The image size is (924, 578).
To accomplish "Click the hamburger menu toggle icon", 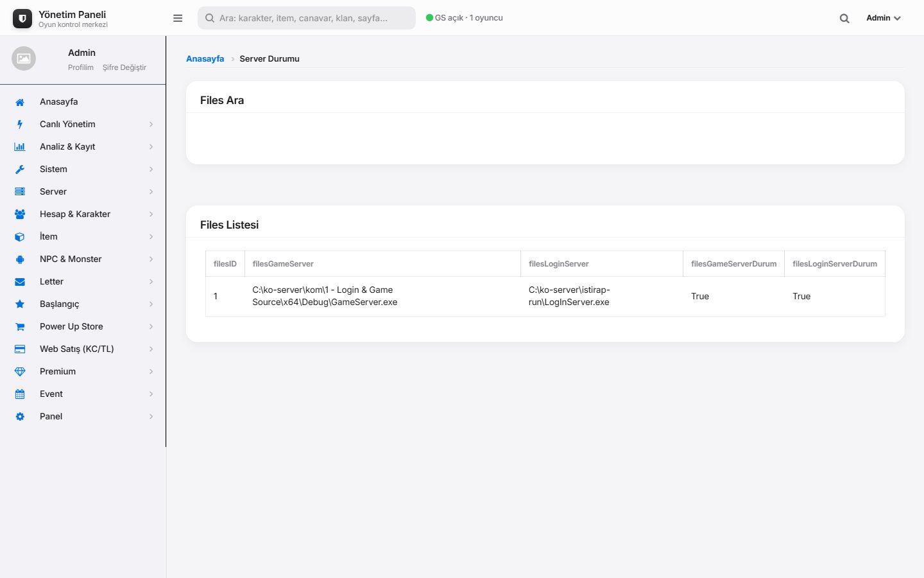I will click(x=178, y=18).
